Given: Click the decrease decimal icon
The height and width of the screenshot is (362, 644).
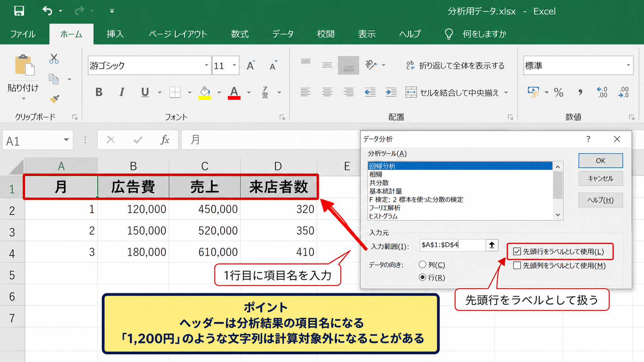Looking at the screenshot, I should coord(624,92).
